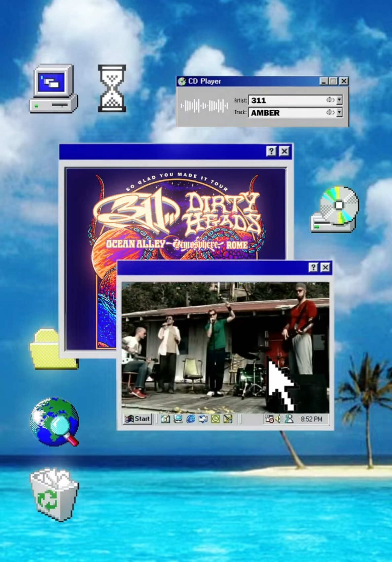Launch Internet Explorer from the quick launch bar
This screenshot has width=392, height=562.
pyautogui.click(x=191, y=419)
